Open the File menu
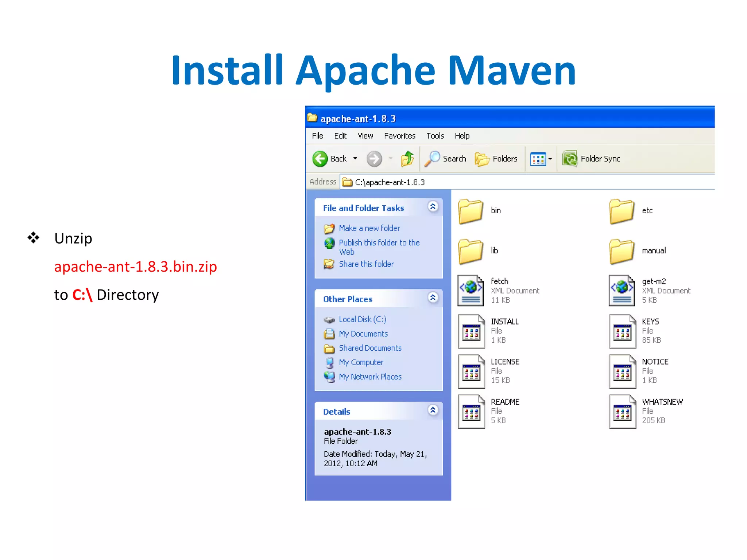 coord(317,136)
